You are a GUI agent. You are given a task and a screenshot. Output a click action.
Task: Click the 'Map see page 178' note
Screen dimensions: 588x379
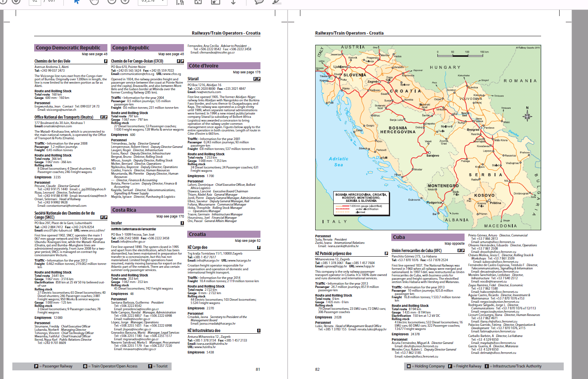point(246,72)
